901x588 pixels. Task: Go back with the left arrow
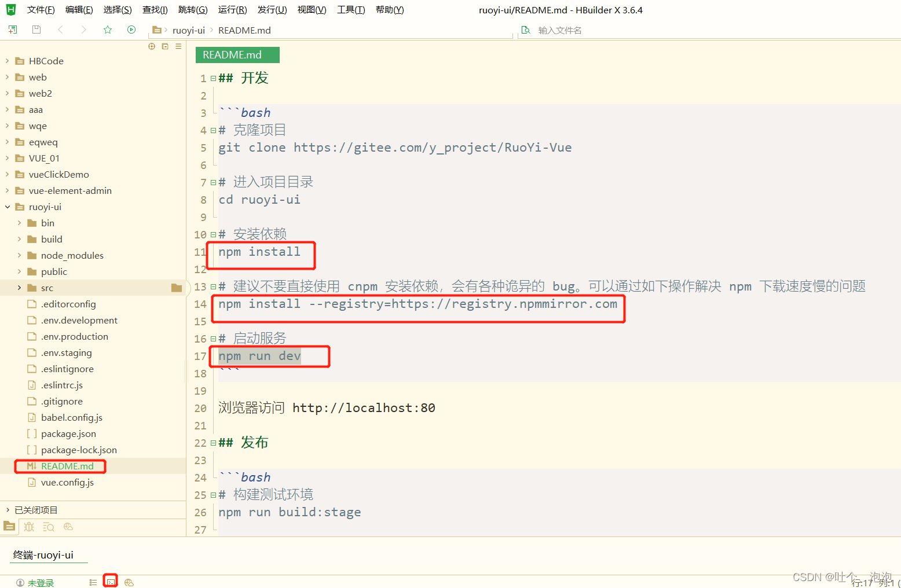pyautogui.click(x=60, y=30)
